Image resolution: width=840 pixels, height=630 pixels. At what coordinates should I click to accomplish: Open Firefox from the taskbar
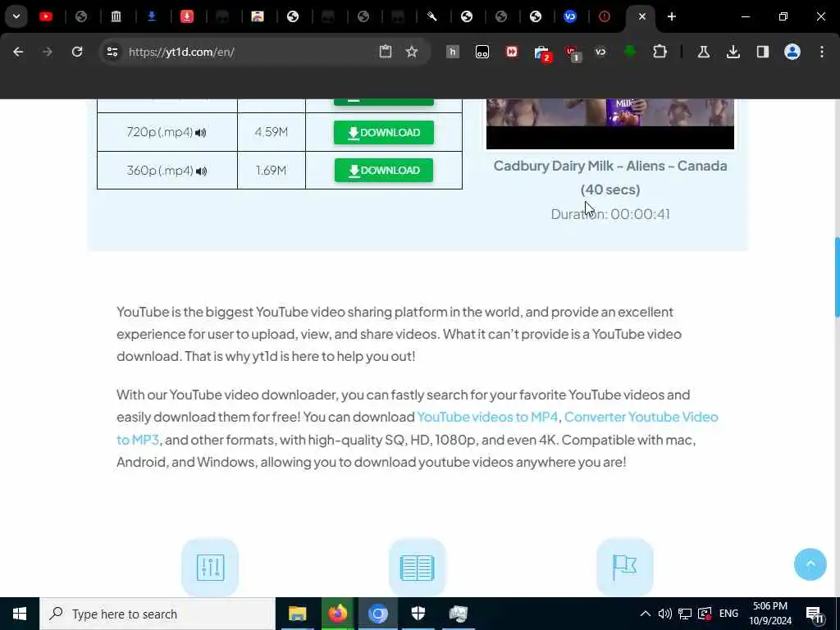pos(337,614)
